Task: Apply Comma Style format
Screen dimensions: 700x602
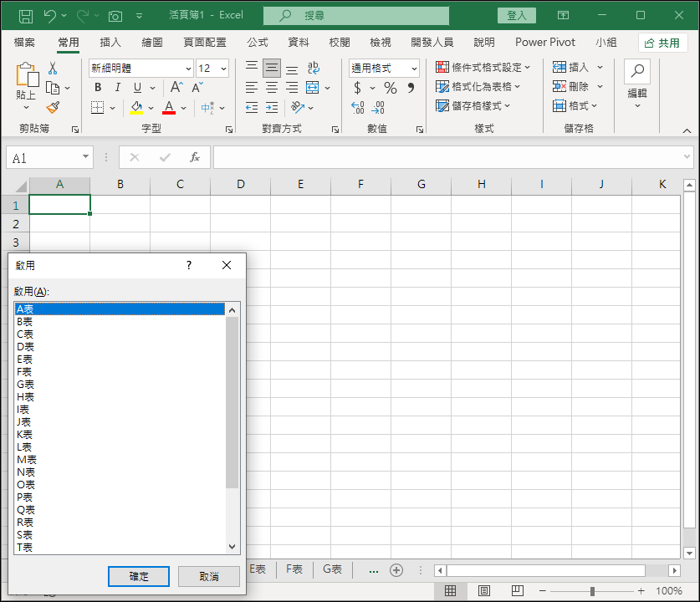Action: click(x=411, y=88)
